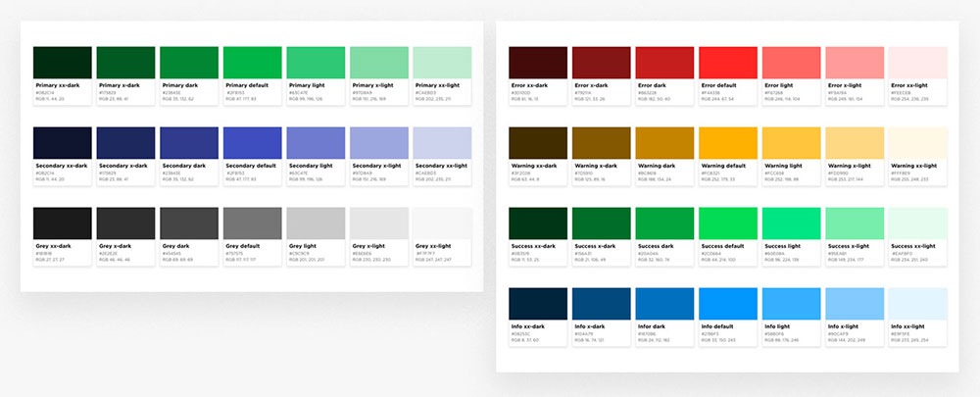Click the 'Info x-dark' label

[590, 326]
